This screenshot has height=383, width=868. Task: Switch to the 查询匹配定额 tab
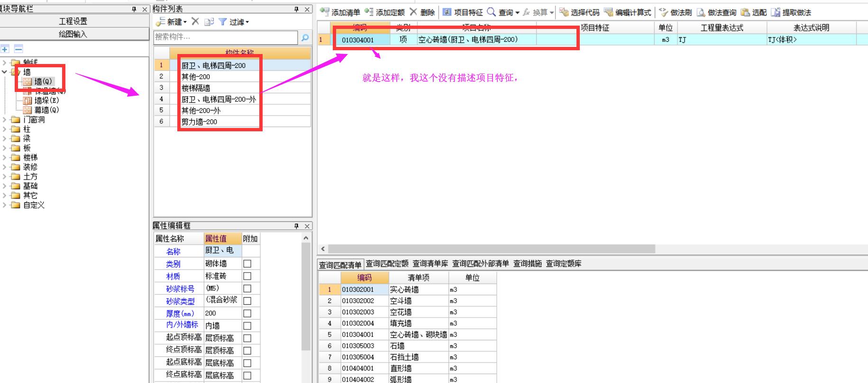[x=387, y=264]
